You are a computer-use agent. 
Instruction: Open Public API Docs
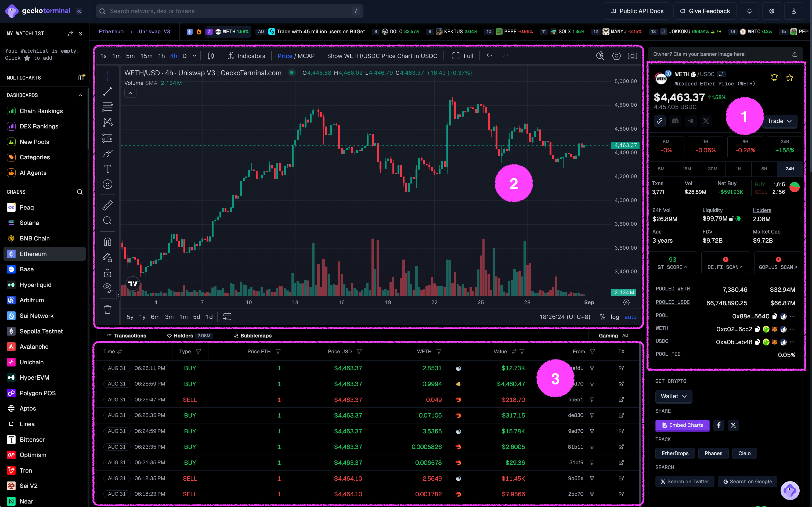click(637, 11)
